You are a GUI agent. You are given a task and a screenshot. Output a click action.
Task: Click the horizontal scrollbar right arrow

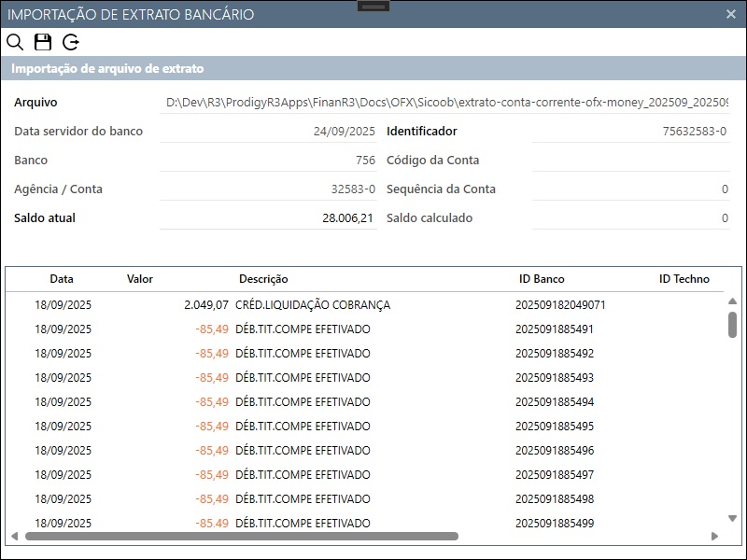pyautogui.click(x=714, y=536)
